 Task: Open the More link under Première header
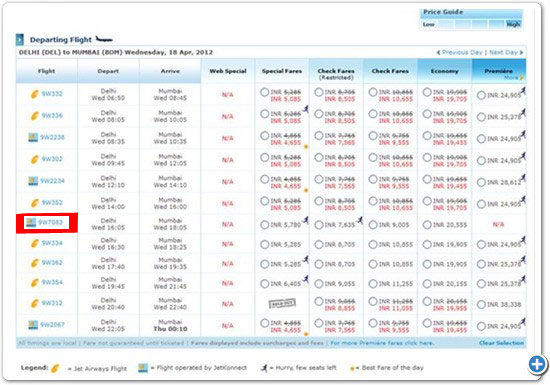[x=514, y=77]
